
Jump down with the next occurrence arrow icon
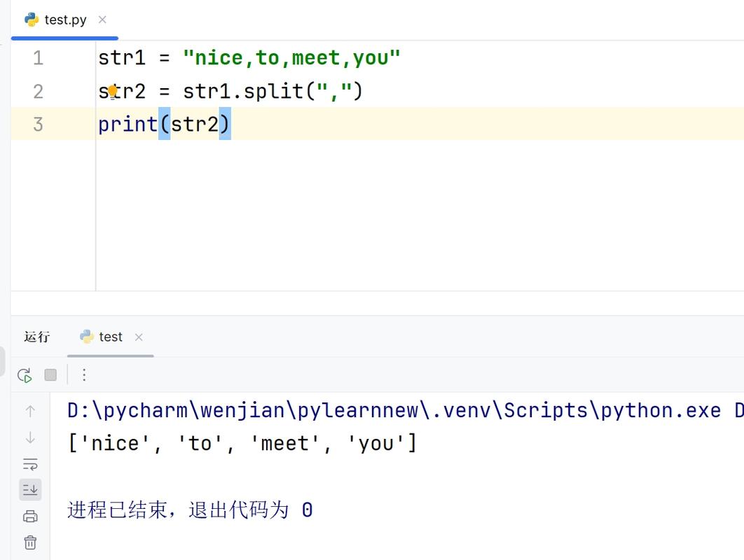[30, 437]
